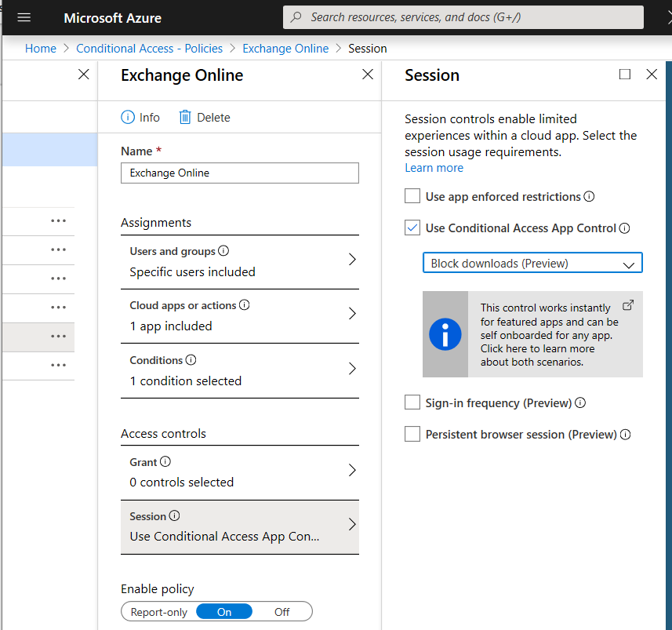Viewport: 672px width, 630px height.
Task: Show info for Use app enforced restrictions
Action: pyautogui.click(x=590, y=196)
